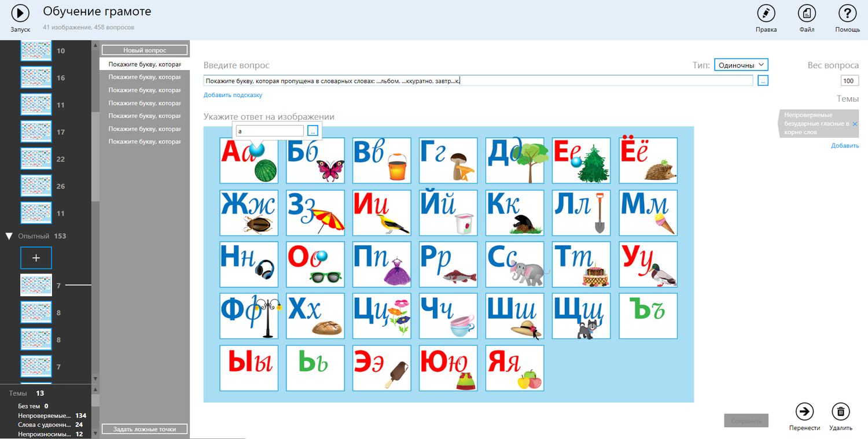Click ellipsis button next to answer field
Image resolution: width=868 pixels, height=439 pixels.
[x=312, y=131]
